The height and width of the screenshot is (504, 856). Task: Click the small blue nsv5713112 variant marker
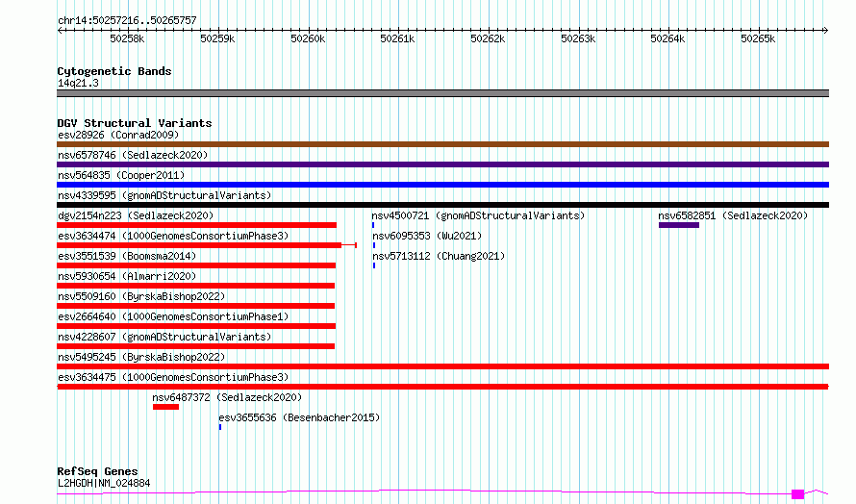[x=373, y=265]
